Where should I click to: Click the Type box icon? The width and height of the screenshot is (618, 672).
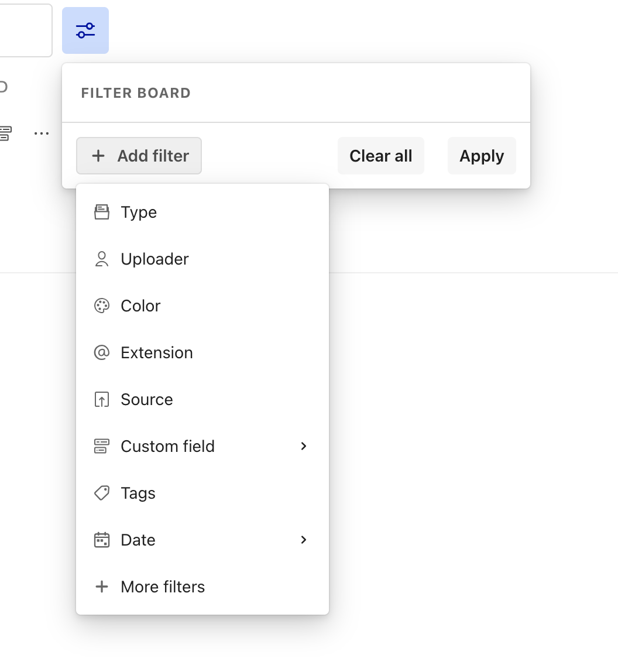click(102, 212)
